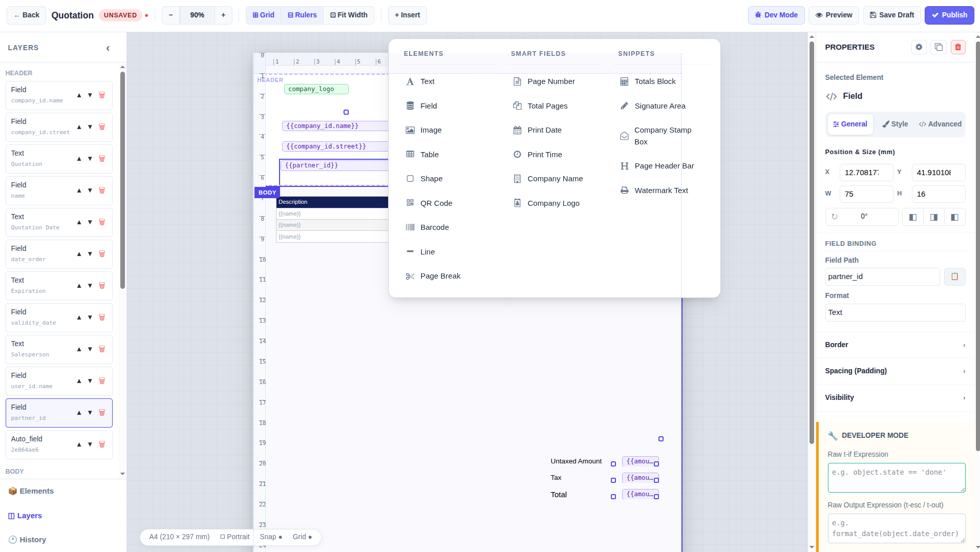Open the Layers sidebar tab
980x552 pixels.
(25, 516)
